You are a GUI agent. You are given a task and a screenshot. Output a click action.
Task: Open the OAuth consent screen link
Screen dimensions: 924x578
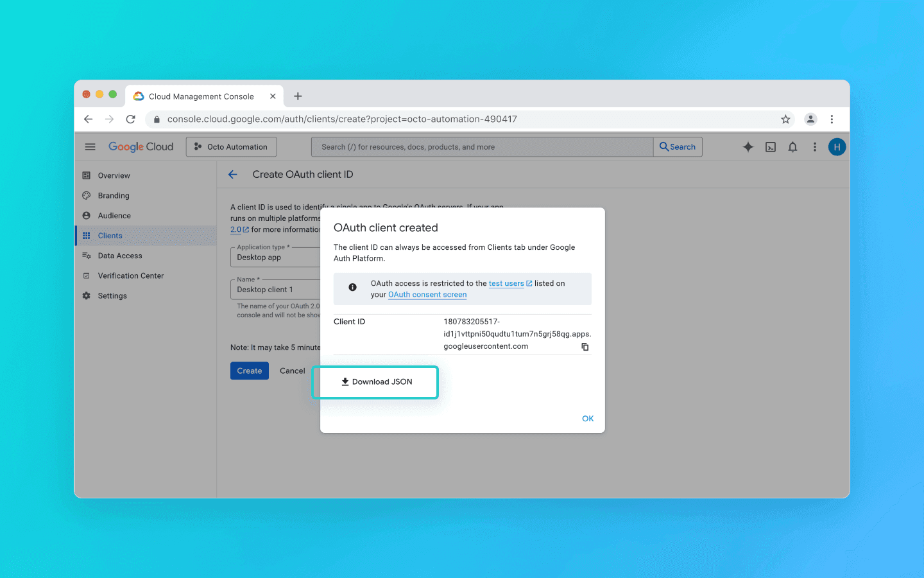[427, 295]
